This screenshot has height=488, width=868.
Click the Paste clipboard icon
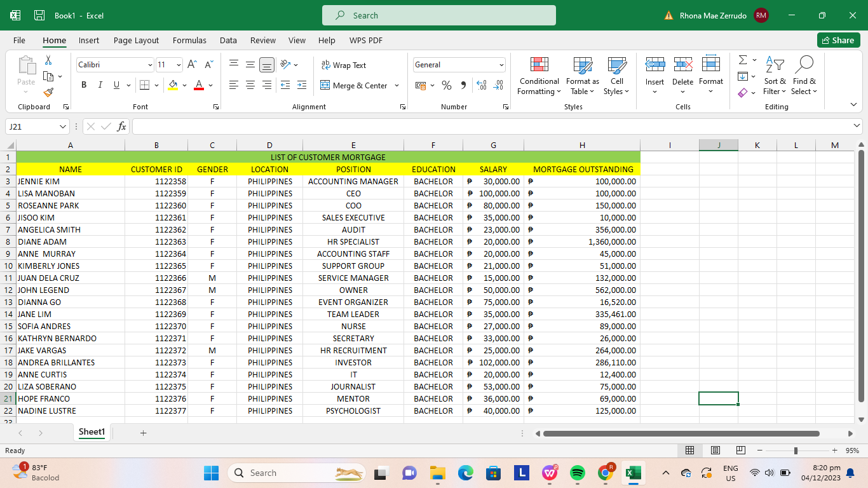(27, 66)
